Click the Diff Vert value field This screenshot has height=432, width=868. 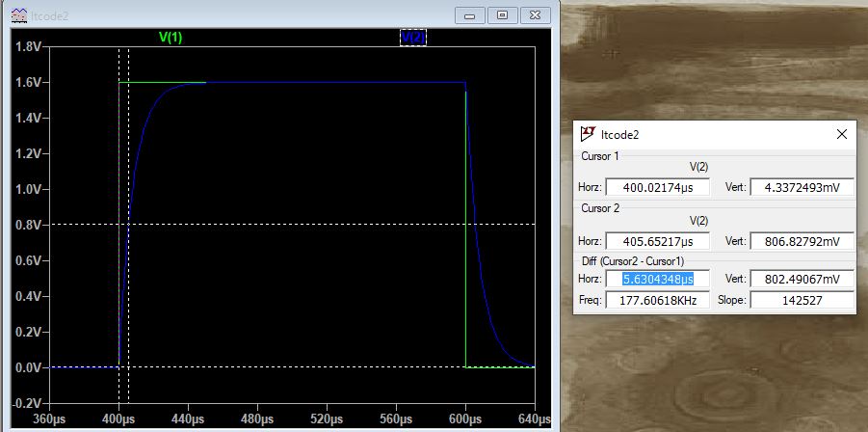pyautogui.click(x=802, y=279)
